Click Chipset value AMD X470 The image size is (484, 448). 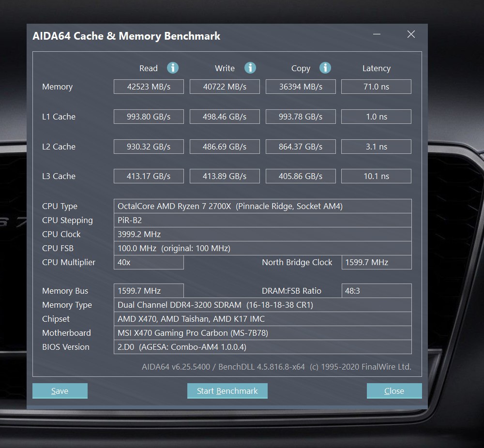pyautogui.click(x=263, y=319)
